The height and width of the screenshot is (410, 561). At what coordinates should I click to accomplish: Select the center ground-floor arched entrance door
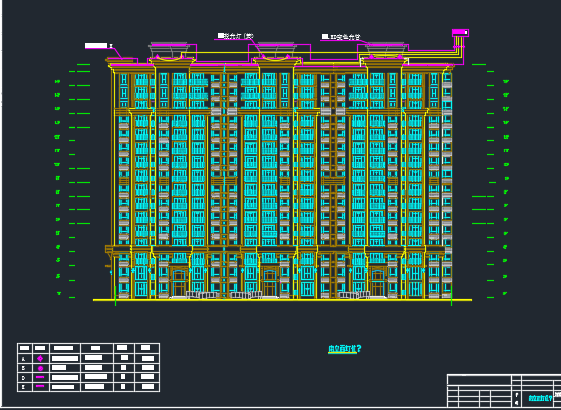click(x=270, y=283)
